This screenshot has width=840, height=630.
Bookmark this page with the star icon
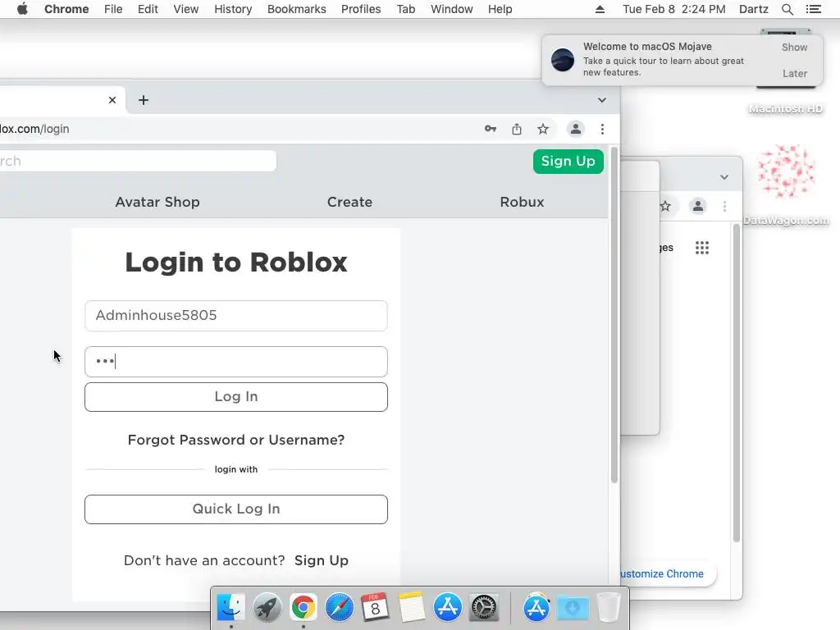543,129
